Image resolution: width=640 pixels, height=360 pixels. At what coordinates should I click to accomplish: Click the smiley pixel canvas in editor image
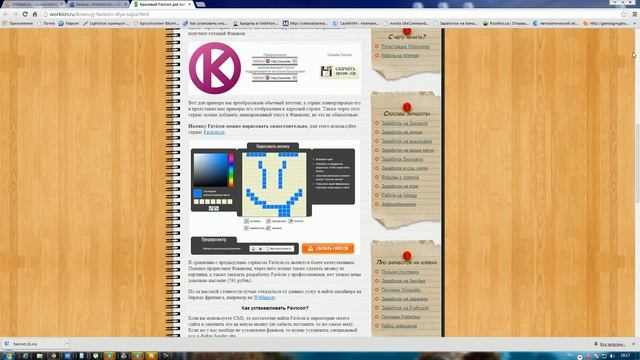274,184
